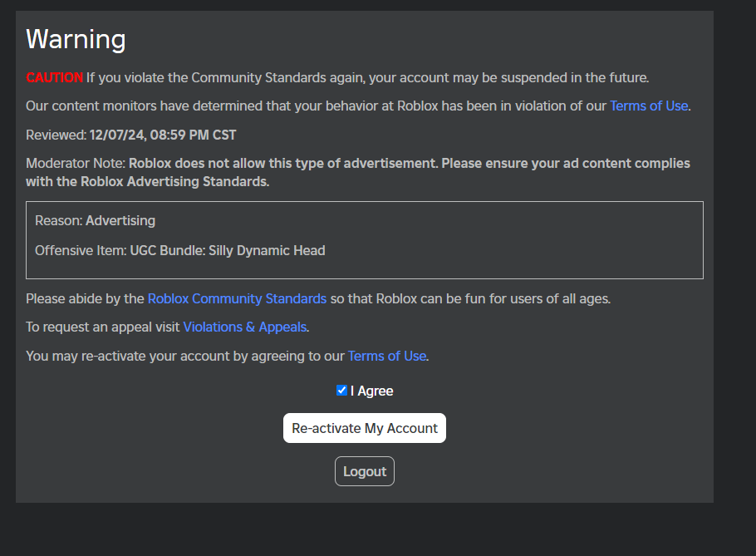This screenshot has height=556, width=756.
Task: Click 'Please abide by the' sentence text
Action: (x=86, y=298)
